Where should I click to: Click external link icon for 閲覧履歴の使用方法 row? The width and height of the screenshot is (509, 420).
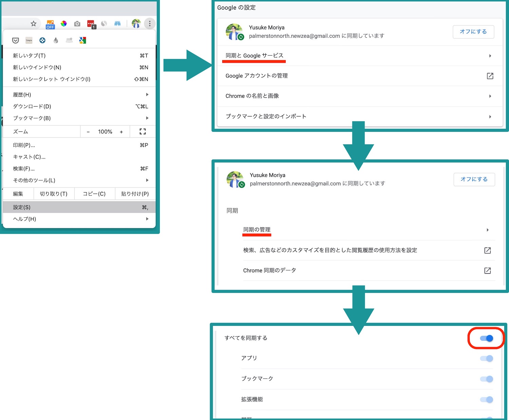(x=488, y=251)
